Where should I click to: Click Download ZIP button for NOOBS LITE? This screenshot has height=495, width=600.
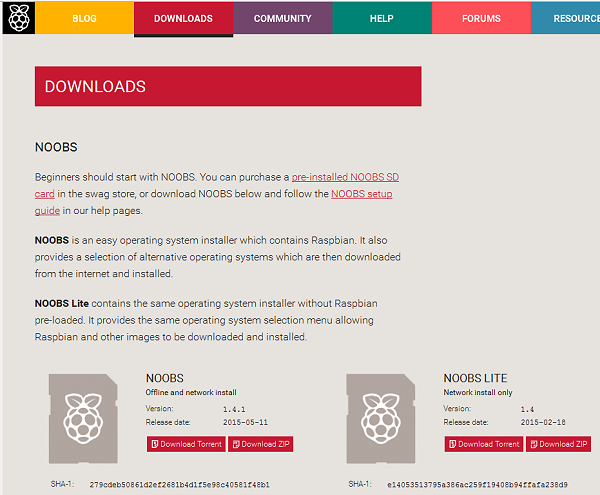click(x=559, y=444)
